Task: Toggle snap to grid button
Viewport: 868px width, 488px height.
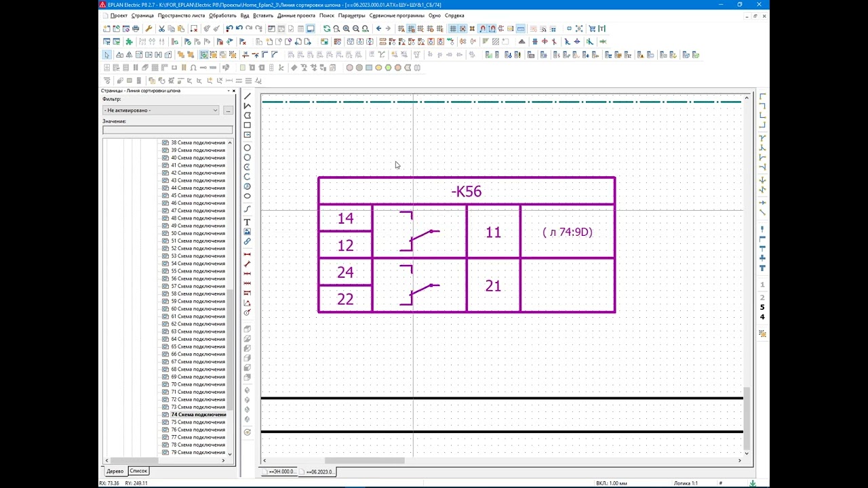Action: pos(462,28)
